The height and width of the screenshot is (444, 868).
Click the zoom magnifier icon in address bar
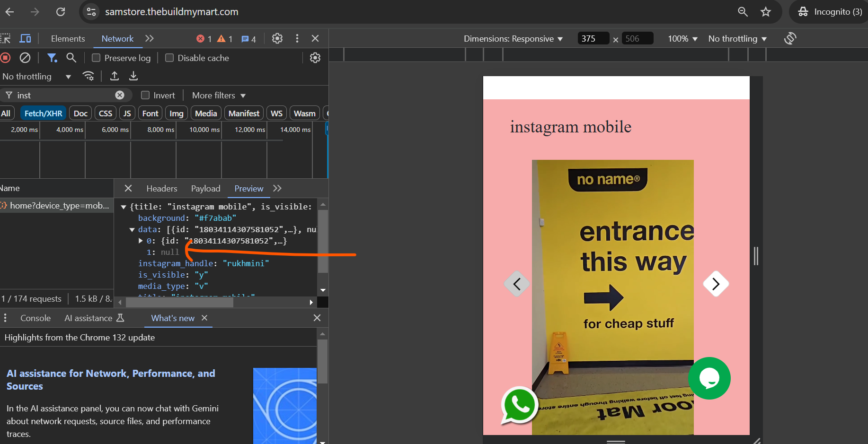click(x=743, y=12)
